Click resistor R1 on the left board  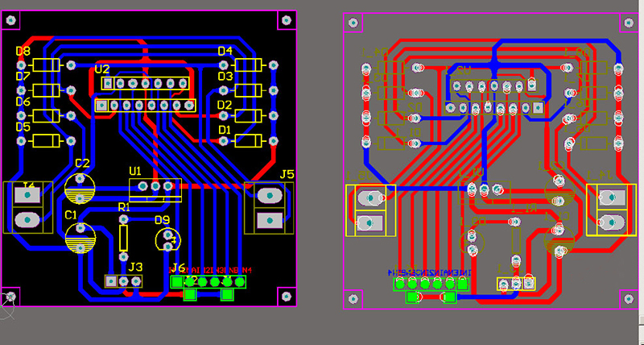coord(123,236)
